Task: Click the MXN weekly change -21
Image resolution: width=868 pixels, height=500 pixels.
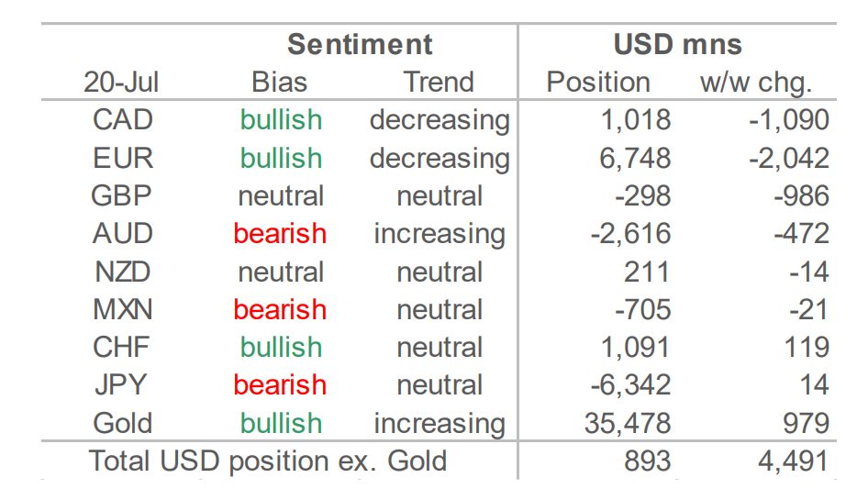Action: 808,310
